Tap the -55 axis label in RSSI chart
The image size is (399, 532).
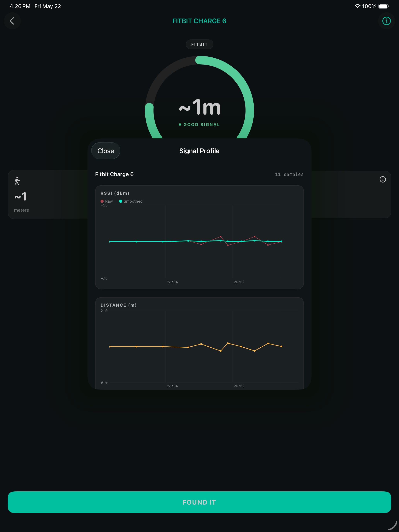104,205
